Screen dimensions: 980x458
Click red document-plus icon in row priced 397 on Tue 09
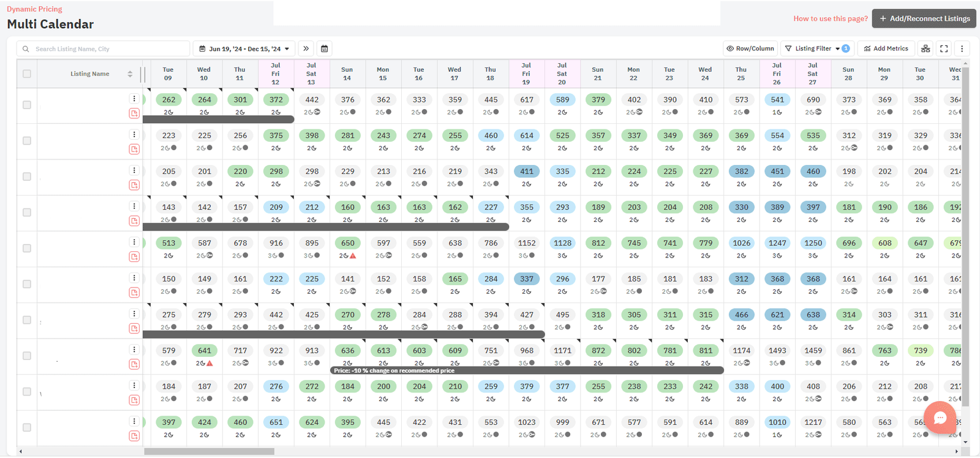pos(134,436)
